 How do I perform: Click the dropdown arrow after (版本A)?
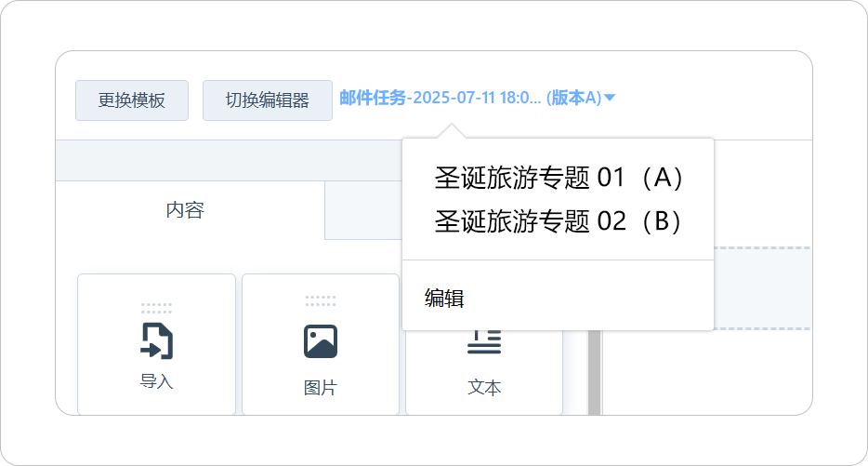(x=610, y=98)
